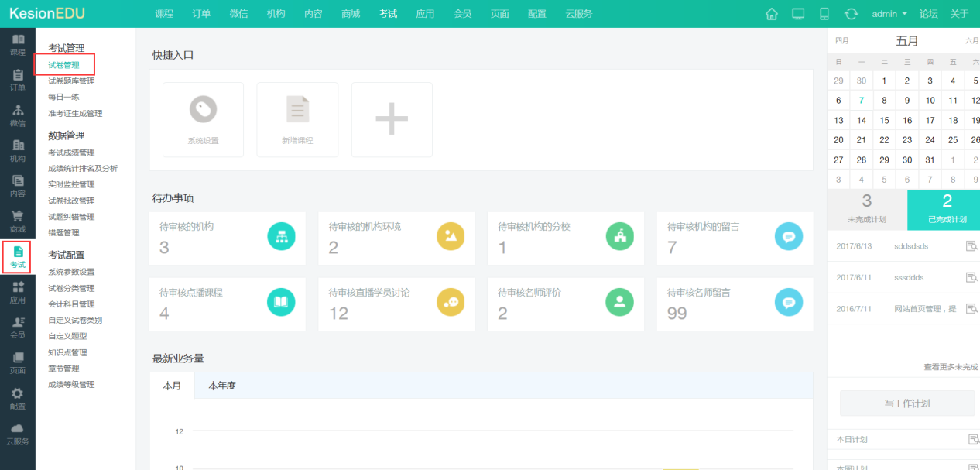Open the 微信 sidebar icon
Viewport: 980px width, 470px height.
click(17, 115)
